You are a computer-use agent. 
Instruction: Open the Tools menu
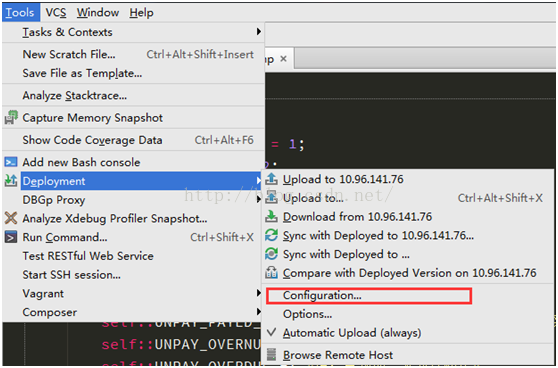pyautogui.click(x=20, y=13)
